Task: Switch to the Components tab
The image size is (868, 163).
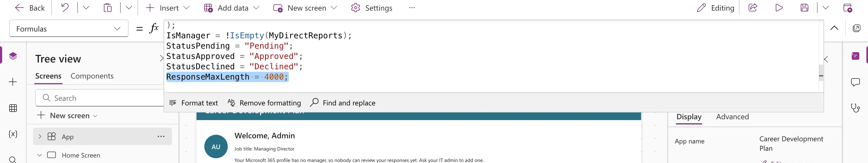Action: (x=92, y=76)
